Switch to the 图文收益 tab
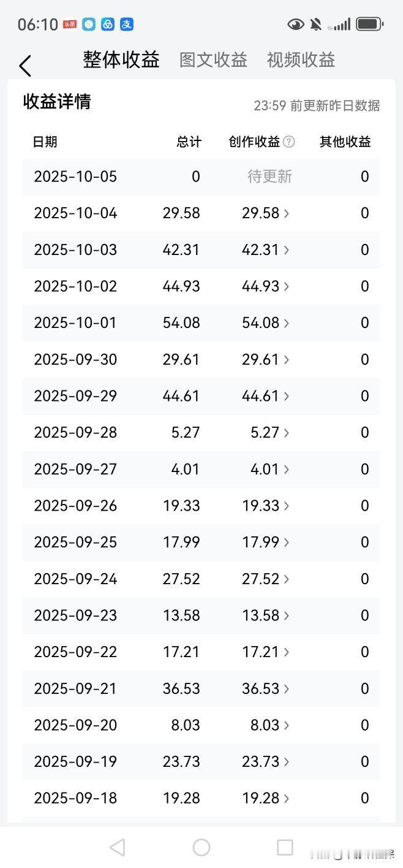The height and width of the screenshot is (868, 403). (213, 60)
